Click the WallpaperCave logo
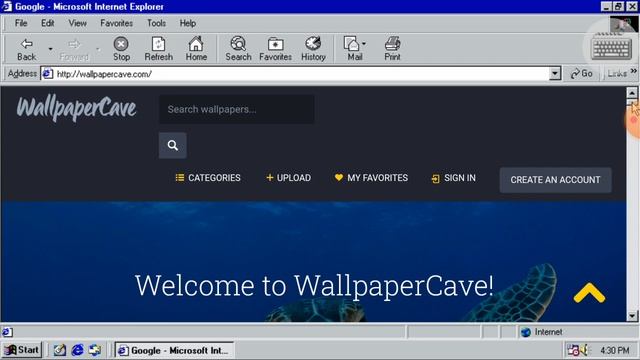The image size is (640, 360). click(76, 108)
